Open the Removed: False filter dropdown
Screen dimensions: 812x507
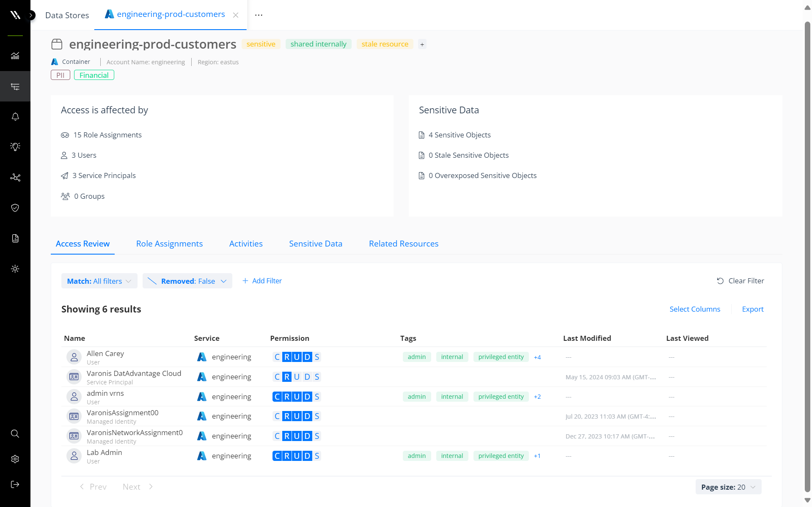[187, 281]
